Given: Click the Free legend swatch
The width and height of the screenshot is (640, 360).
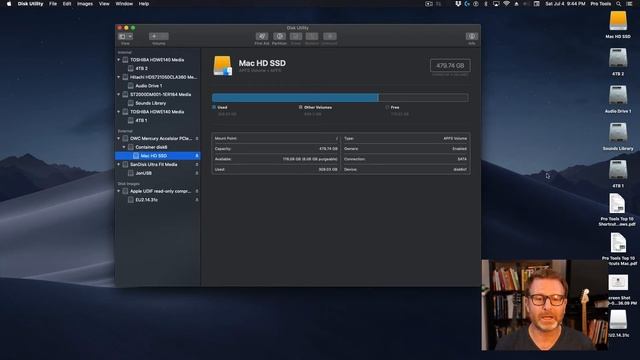Looking at the screenshot, I should (387, 107).
